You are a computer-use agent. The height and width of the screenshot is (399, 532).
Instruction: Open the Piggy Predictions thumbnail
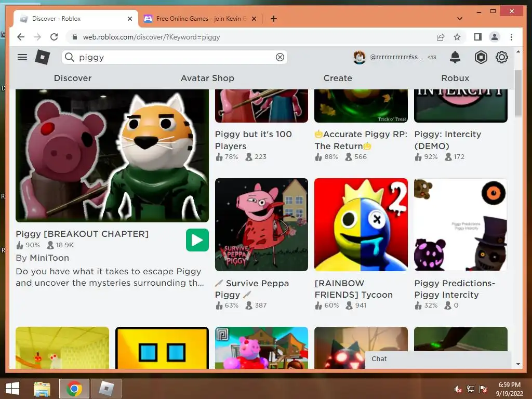tap(461, 224)
